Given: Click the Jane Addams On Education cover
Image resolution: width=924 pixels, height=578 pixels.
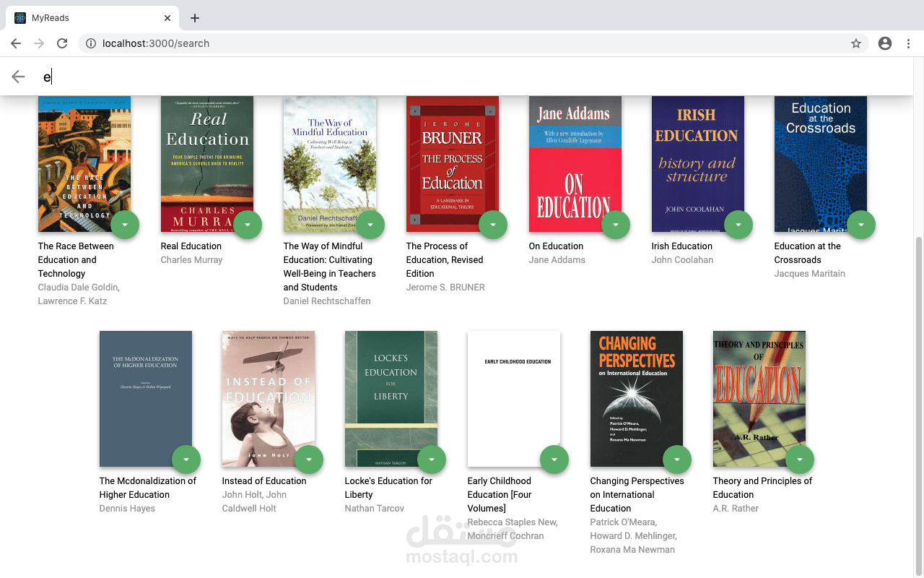Looking at the screenshot, I should pyautogui.click(x=575, y=163).
